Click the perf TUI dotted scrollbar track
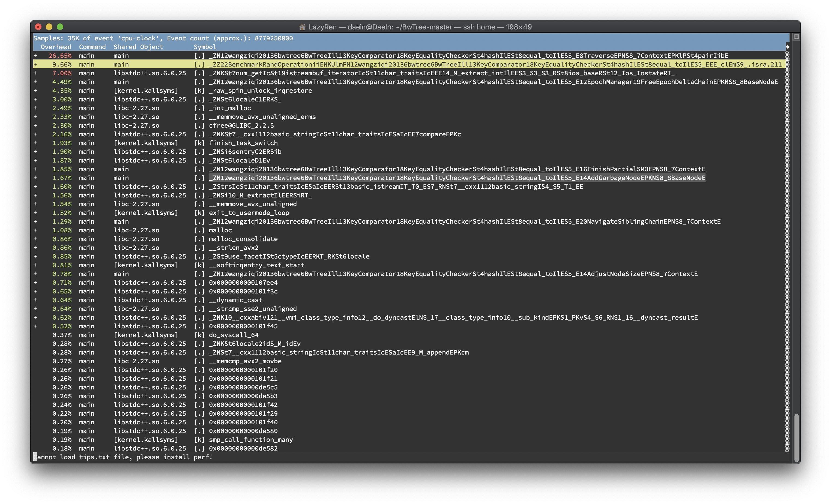Screen dimensions: 831x504 [788, 251]
